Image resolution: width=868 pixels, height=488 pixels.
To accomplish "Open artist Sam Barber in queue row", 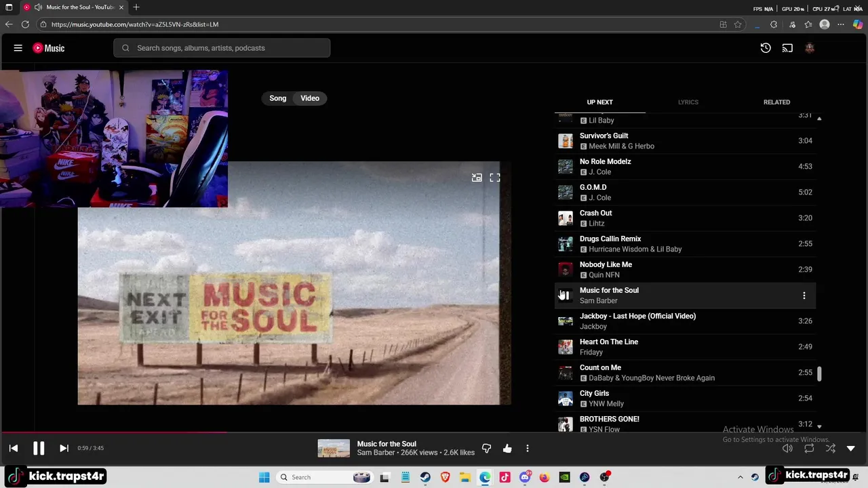I will tap(598, 301).
